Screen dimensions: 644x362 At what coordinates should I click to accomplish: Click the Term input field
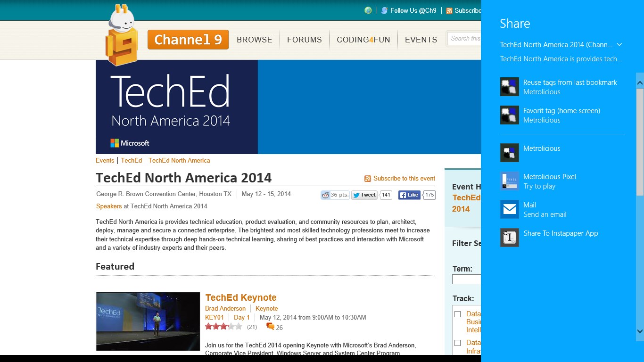pos(466,280)
